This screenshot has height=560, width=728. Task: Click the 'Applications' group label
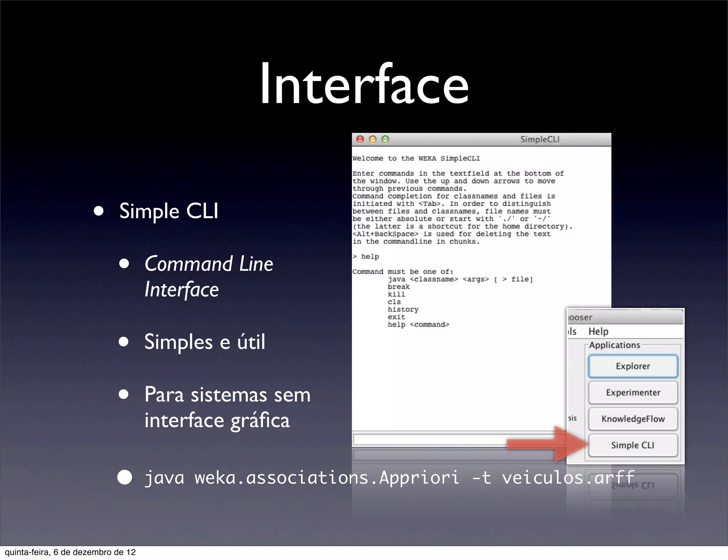[614, 345]
